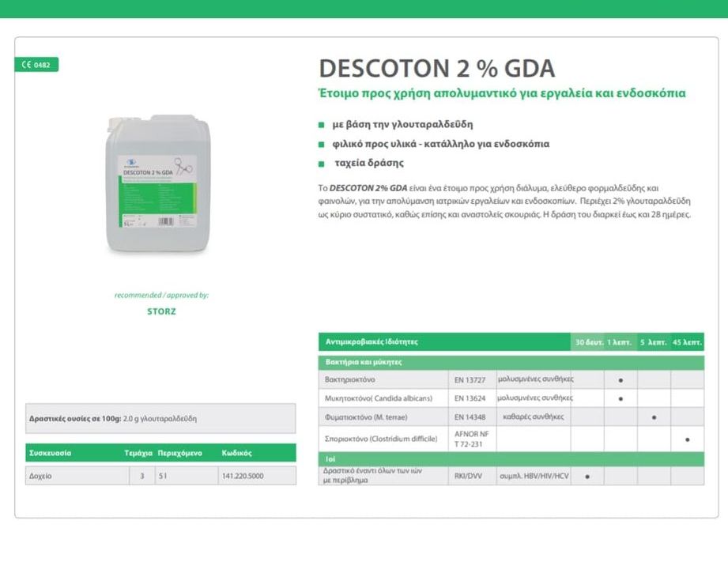
Task: Click the 'Συσκευασία' column header
Action: pyautogui.click(x=50, y=453)
